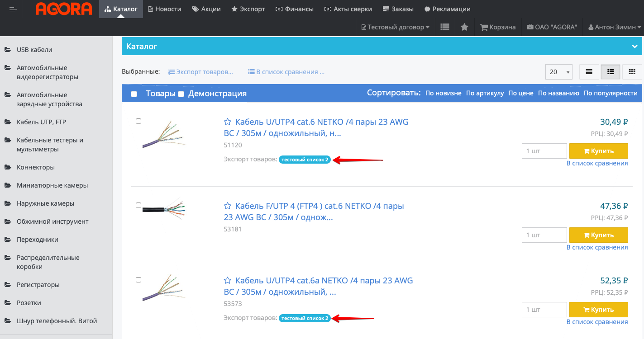Choose the detailed list view icon
Screen dimensions: 644x339
tap(611, 72)
